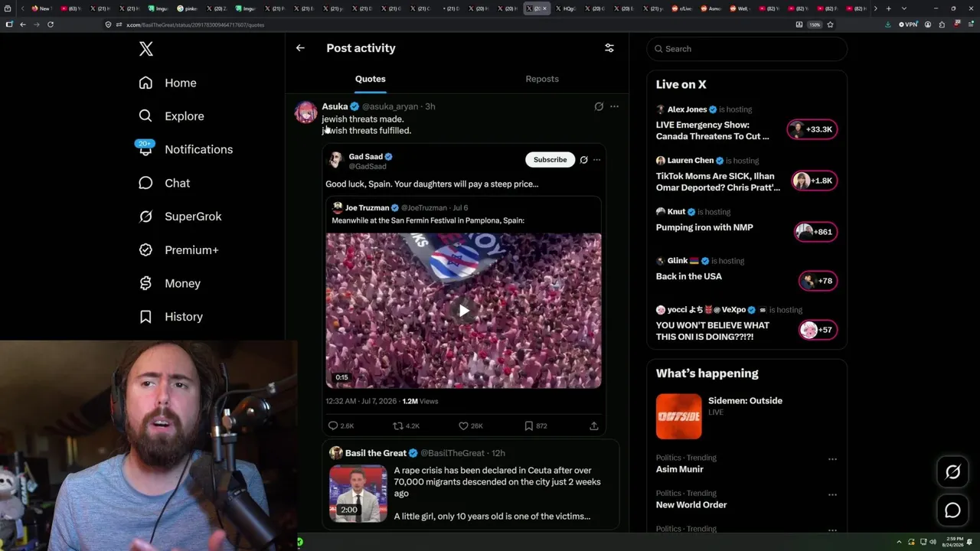Like Gad Saad's post (26K)
980x551 pixels.
[470, 425]
